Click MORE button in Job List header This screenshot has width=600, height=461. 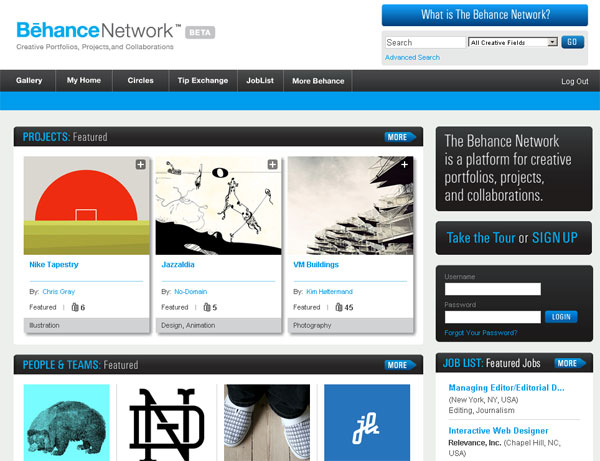570,363
